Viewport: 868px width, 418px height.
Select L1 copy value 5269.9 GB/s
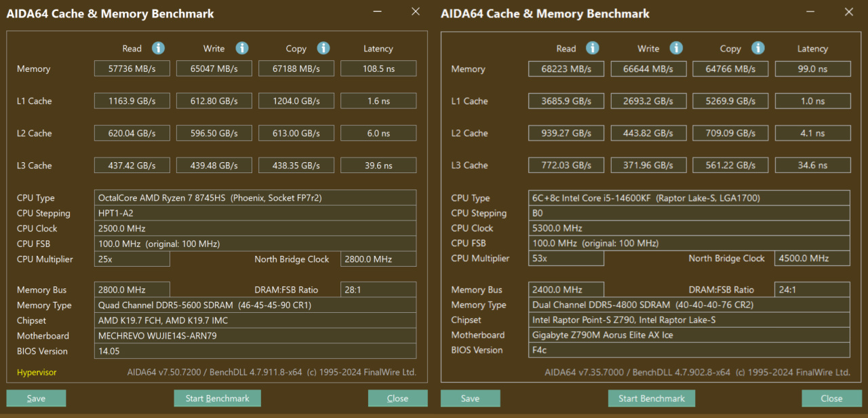pyautogui.click(x=730, y=101)
